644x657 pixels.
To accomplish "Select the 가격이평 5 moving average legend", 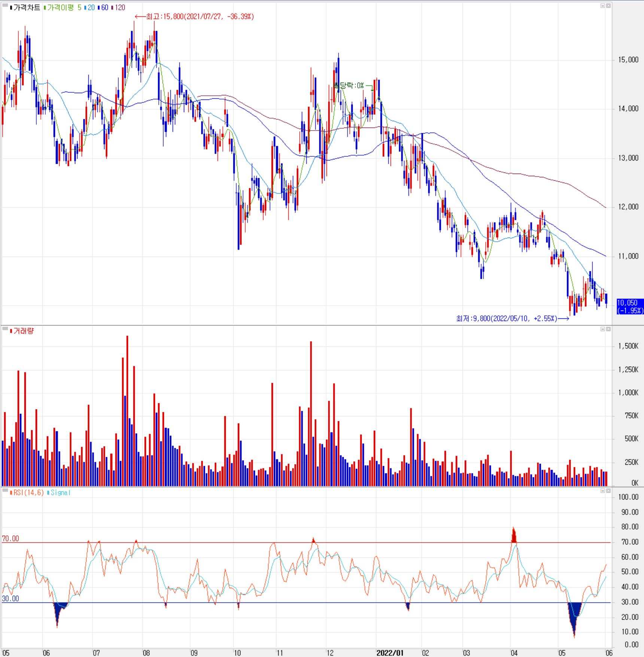I will [63, 7].
